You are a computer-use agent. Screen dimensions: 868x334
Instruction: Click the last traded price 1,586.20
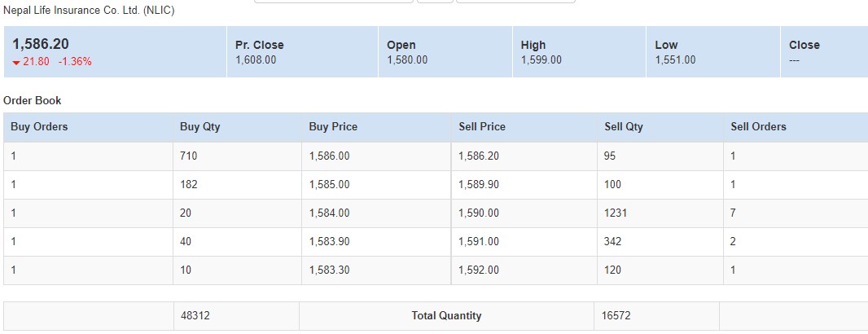pos(41,45)
